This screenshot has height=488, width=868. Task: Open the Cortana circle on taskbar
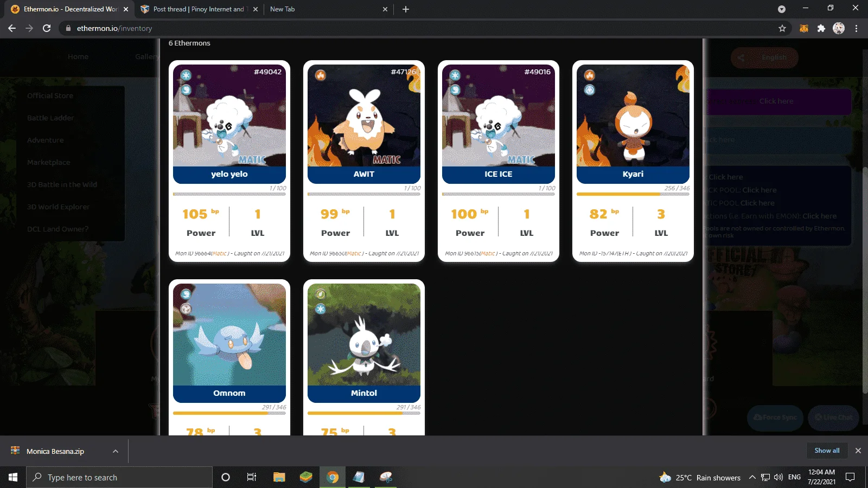226,477
